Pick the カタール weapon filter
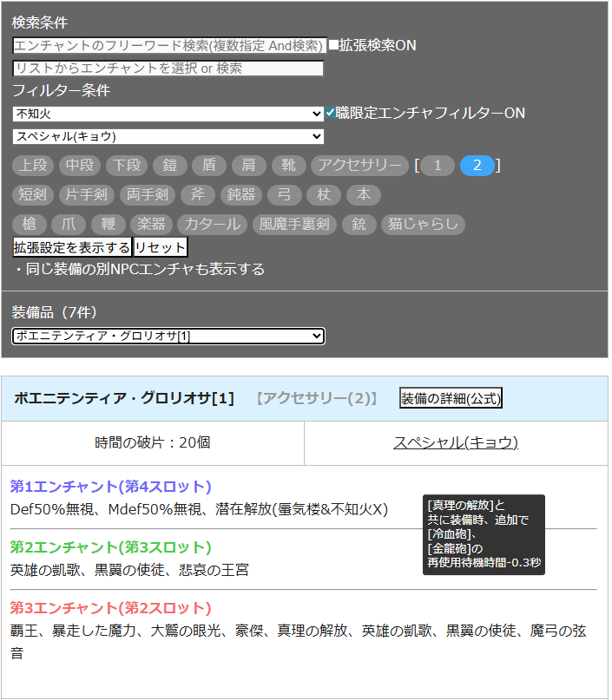Viewport: 612px width, 700px height. (213, 225)
